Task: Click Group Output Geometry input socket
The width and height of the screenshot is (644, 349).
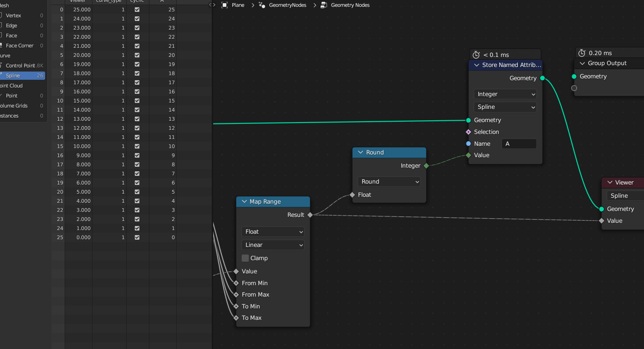Action: (574, 77)
